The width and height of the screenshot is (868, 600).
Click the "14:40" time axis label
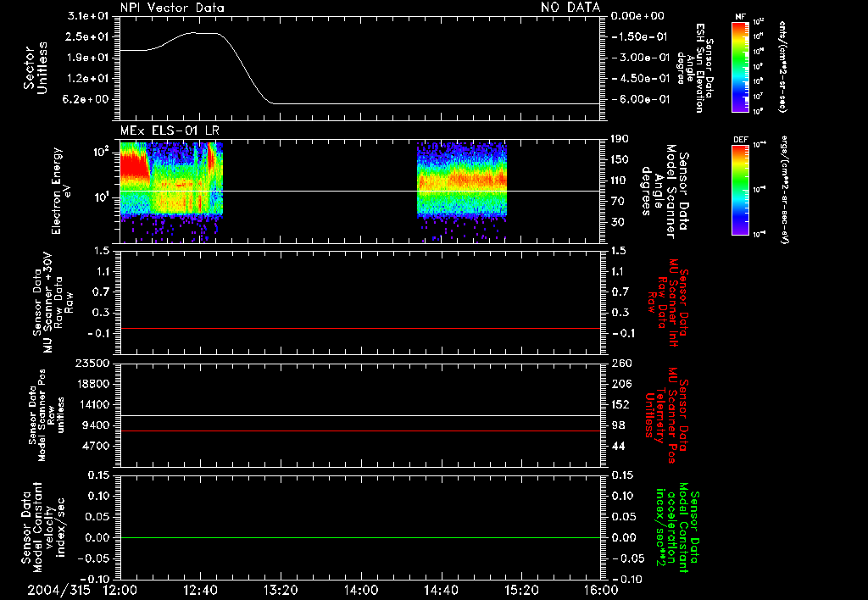click(x=441, y=591)
